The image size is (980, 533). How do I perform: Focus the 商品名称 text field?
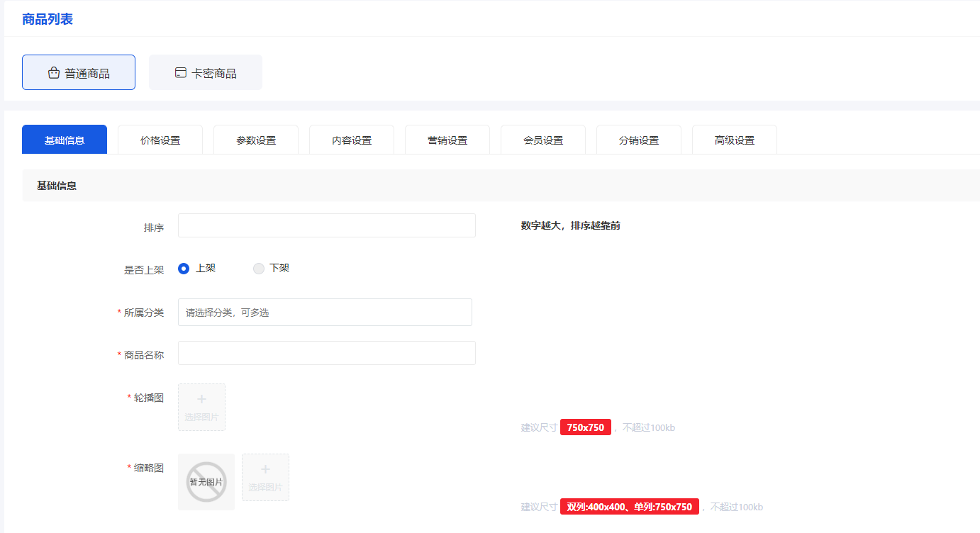[x=326, y=353]
